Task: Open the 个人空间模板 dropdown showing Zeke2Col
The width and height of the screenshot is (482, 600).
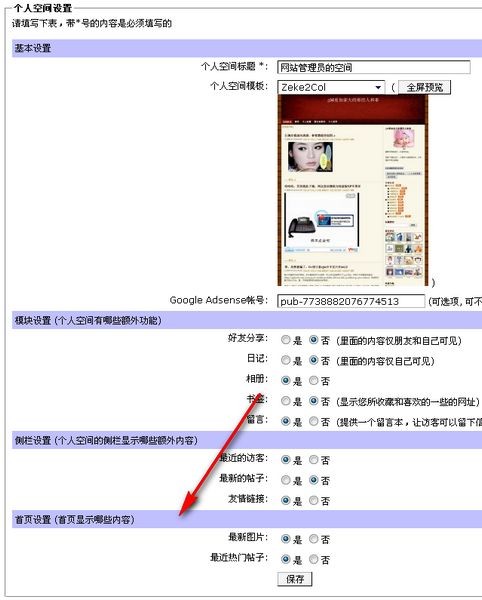Action: 331,87
